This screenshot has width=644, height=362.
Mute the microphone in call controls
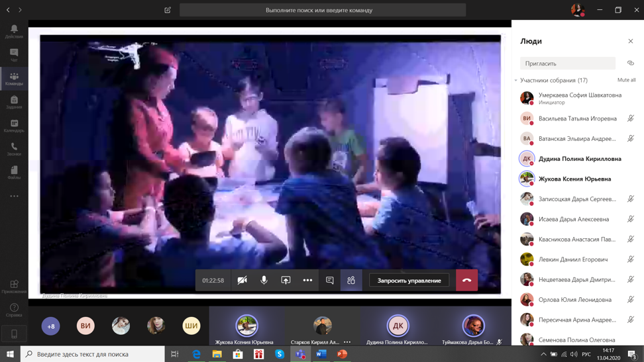tap(264, 281)
